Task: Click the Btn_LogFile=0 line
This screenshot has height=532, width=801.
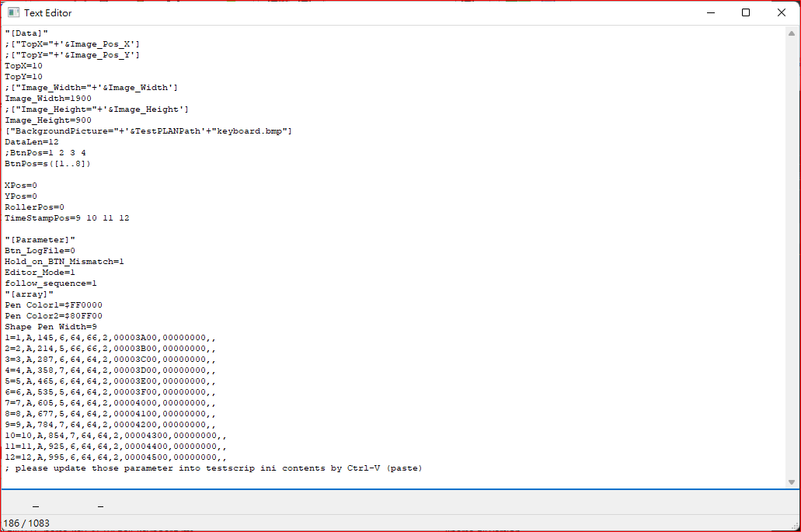Action: (x=40, y=251)
